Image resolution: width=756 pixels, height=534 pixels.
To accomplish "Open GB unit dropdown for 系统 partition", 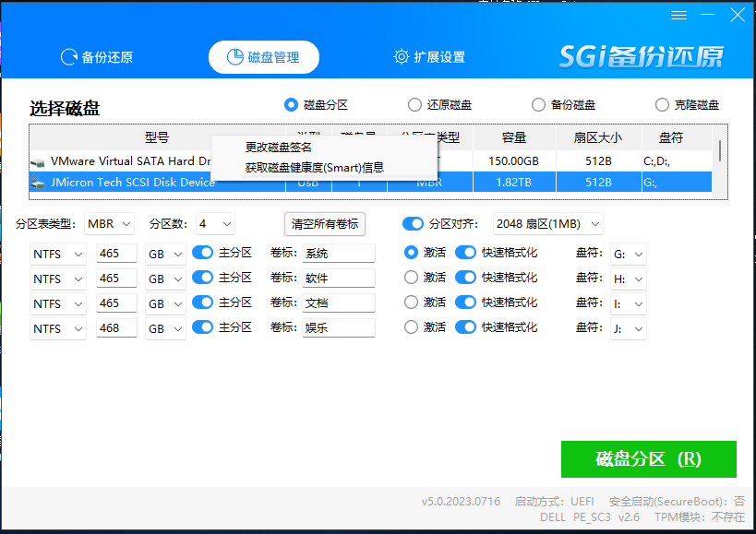I will pos(165,254).
